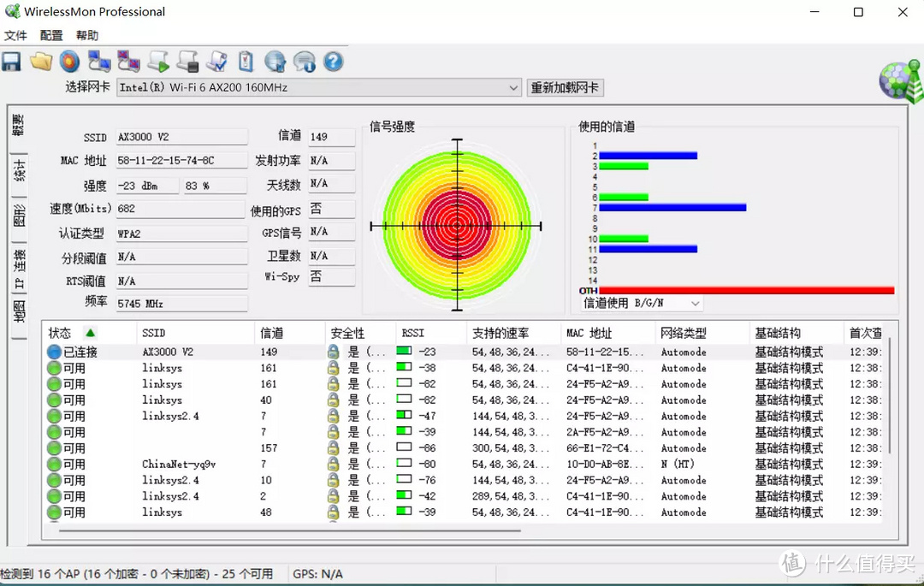Screen dimensions: 924x586
Task: Expand the 网络类型 column options
Action: click(684, 333)
